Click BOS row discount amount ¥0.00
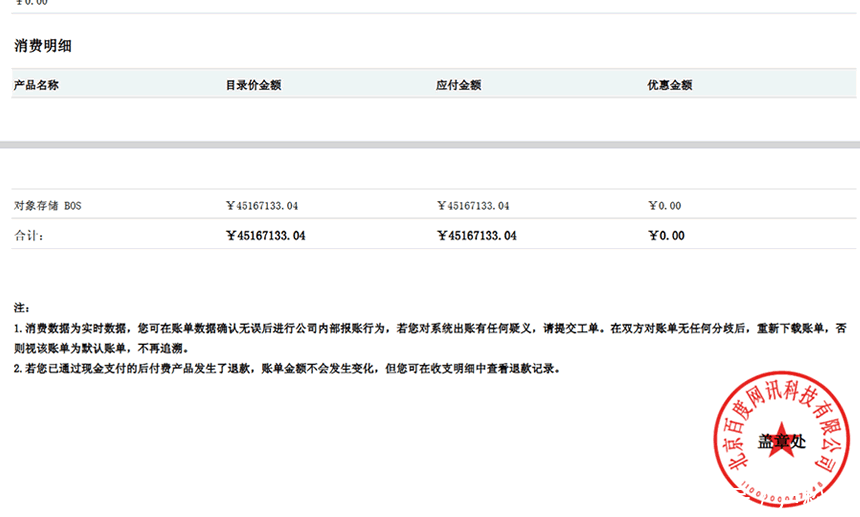 664,206
